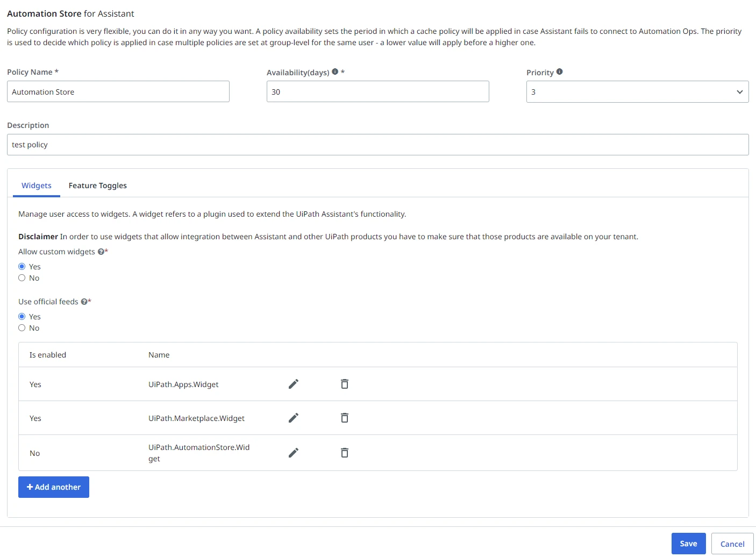Save the policy
The width and height of the screenshot is (756, 557).
coord(688,544)
